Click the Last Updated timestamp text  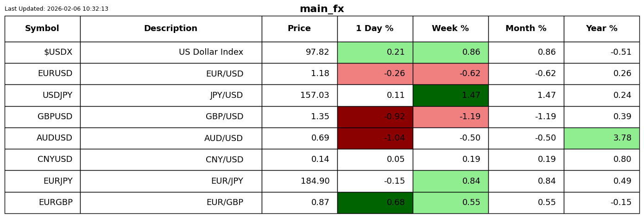[57, 9]
